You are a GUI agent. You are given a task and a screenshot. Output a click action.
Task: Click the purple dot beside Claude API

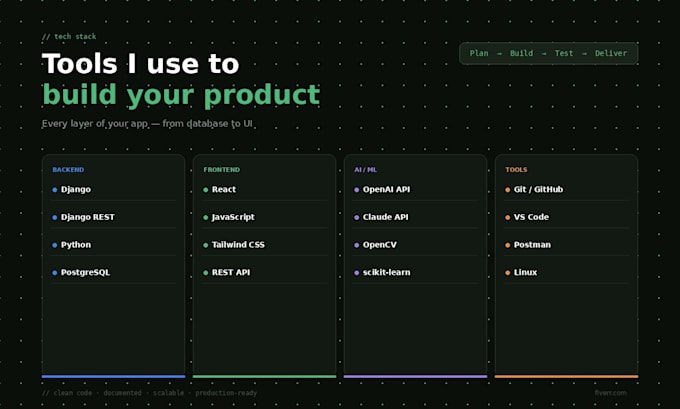point(356,217)
